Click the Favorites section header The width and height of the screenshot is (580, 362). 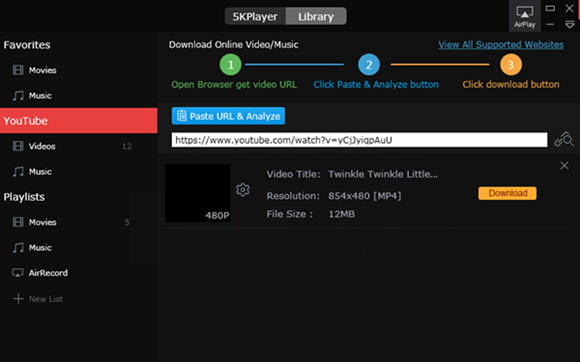(27, 45)
